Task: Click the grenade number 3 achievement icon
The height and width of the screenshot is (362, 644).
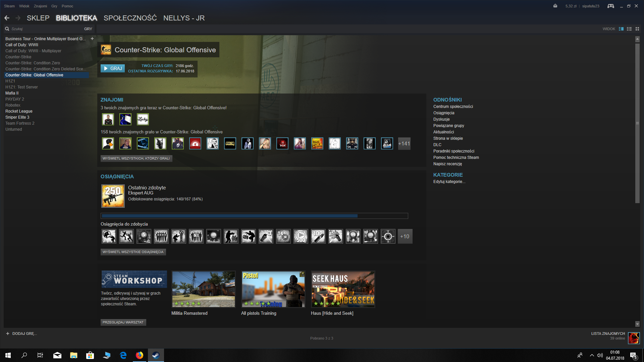Action: tap(266, 236)
